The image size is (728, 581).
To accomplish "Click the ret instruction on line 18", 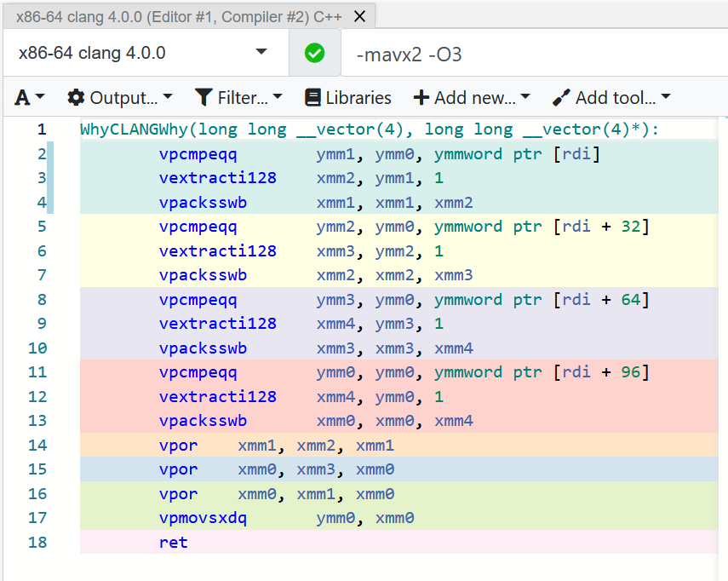I will [173, 542].
